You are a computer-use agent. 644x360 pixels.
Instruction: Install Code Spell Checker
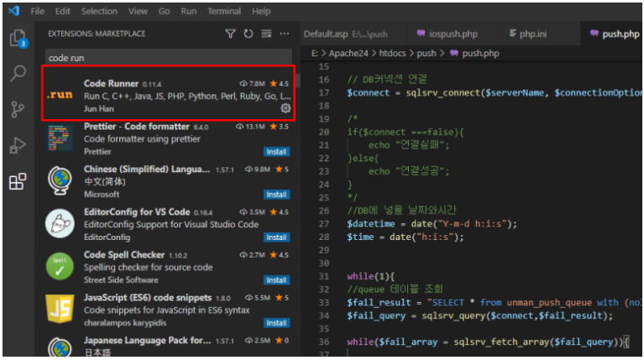coord(276,280)
